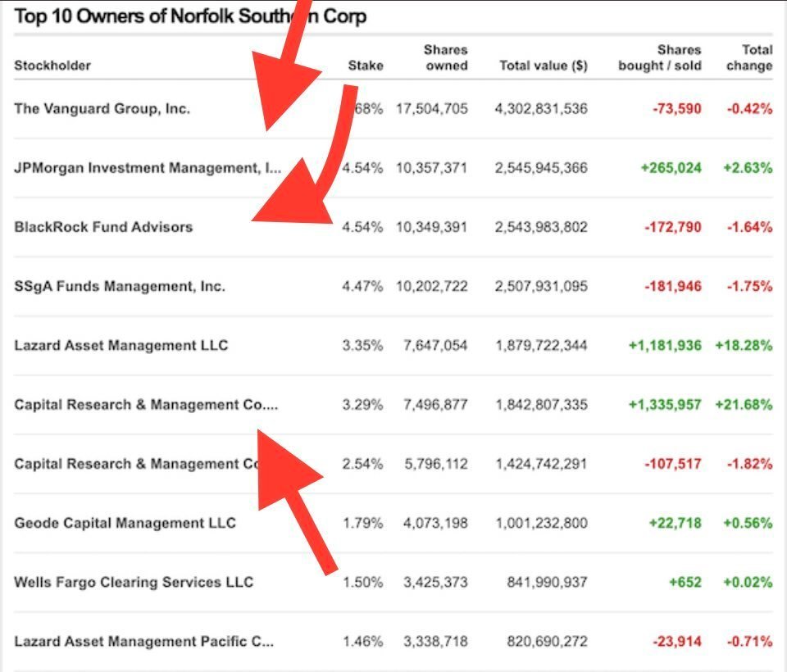Sort by Shares bought / sold header
This screenshot has width=787, height=672.
click(x=660, y=58)
